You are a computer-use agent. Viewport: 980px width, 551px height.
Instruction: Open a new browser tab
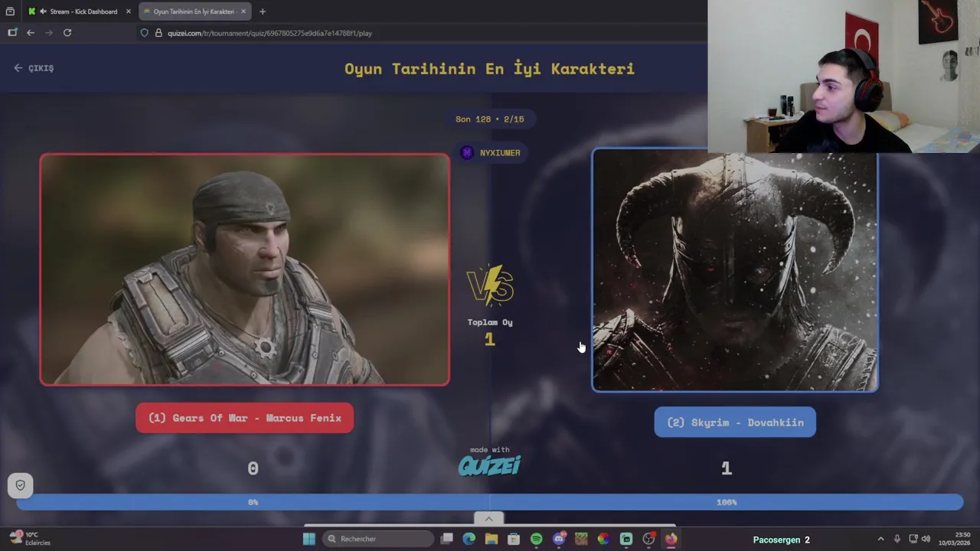tap(263, 11)
